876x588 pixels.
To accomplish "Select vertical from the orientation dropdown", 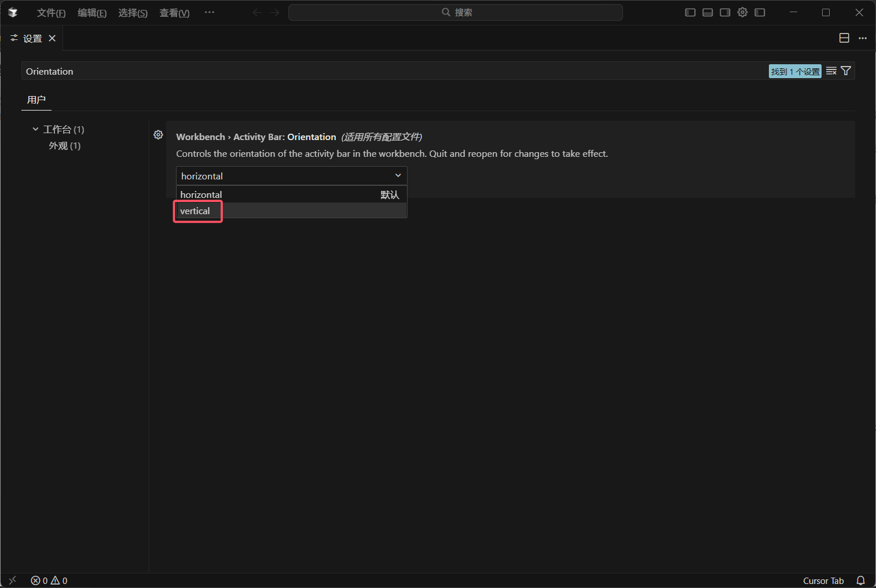I will (x=197, y=211).
